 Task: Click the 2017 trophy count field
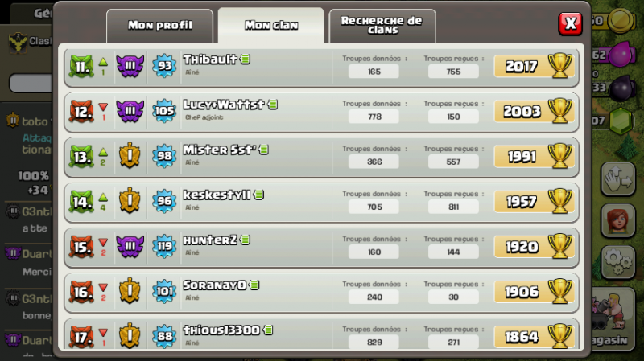click(534, 66)
